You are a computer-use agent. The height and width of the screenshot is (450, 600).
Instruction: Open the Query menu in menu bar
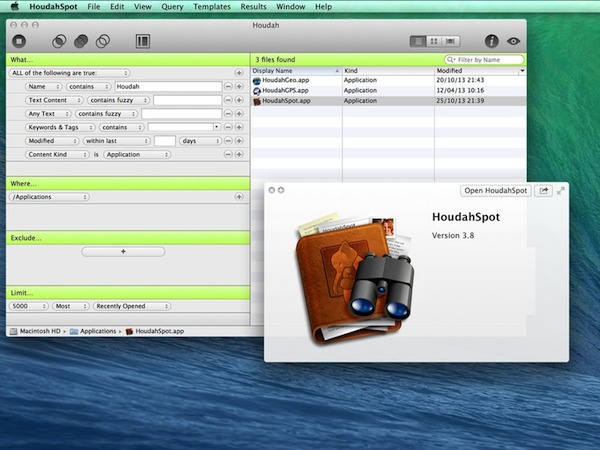172,7
